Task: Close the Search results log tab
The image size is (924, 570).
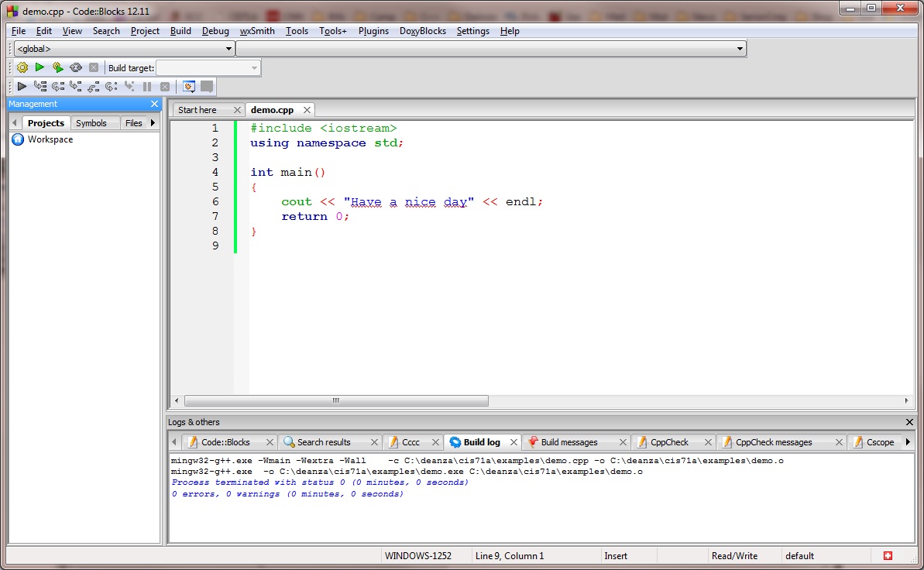Action: tap(374, 442)
